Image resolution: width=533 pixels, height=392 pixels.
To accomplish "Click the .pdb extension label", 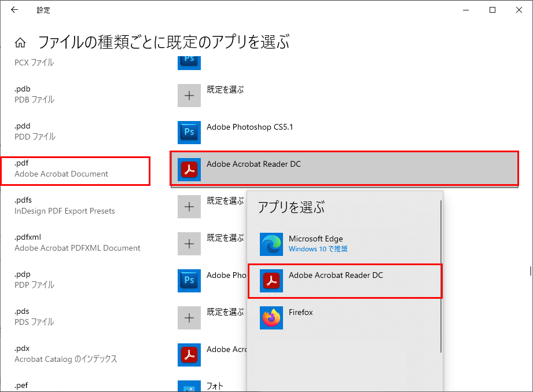I will click(23, 89).
